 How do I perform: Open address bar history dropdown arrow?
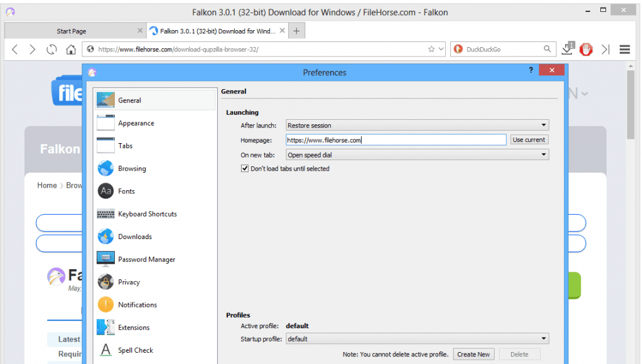(x=441, y=49)
